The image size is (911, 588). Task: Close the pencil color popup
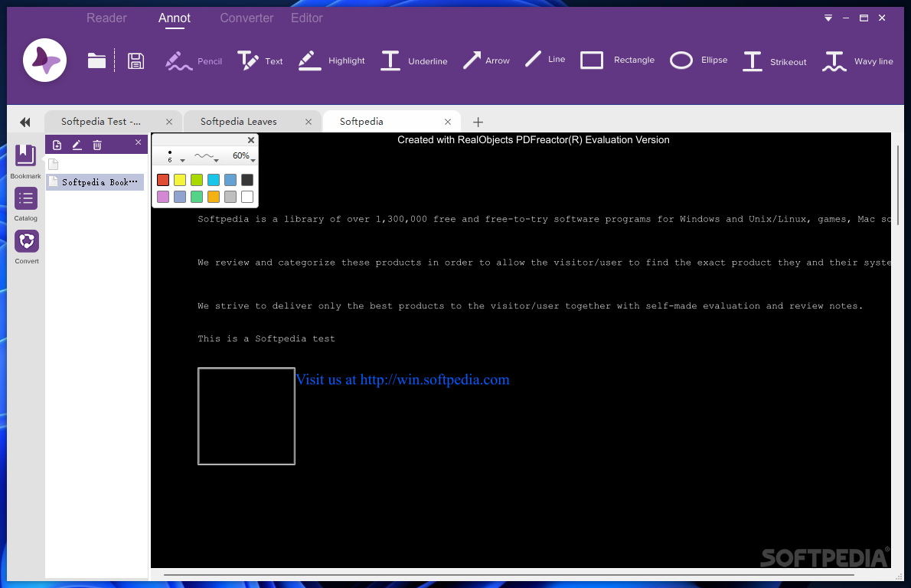tap(251, 140)
